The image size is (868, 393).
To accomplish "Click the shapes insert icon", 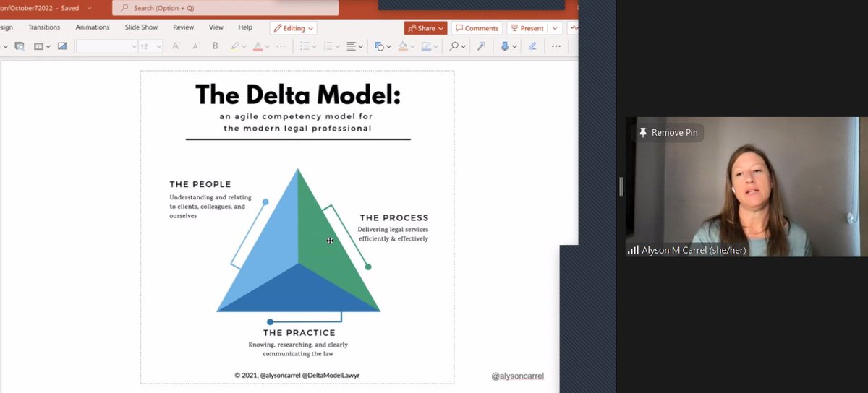I will point(378,46).
